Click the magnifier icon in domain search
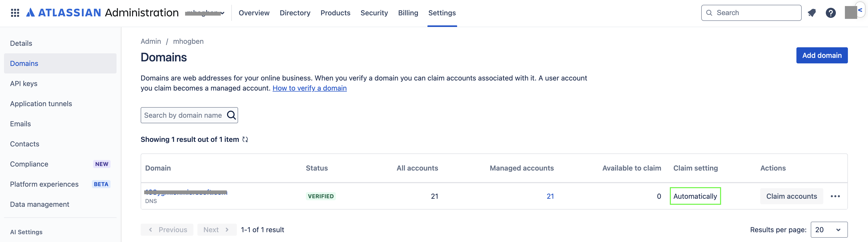This screenshot has height=242, width=868. pyautogui.click(x=232, y=115)
